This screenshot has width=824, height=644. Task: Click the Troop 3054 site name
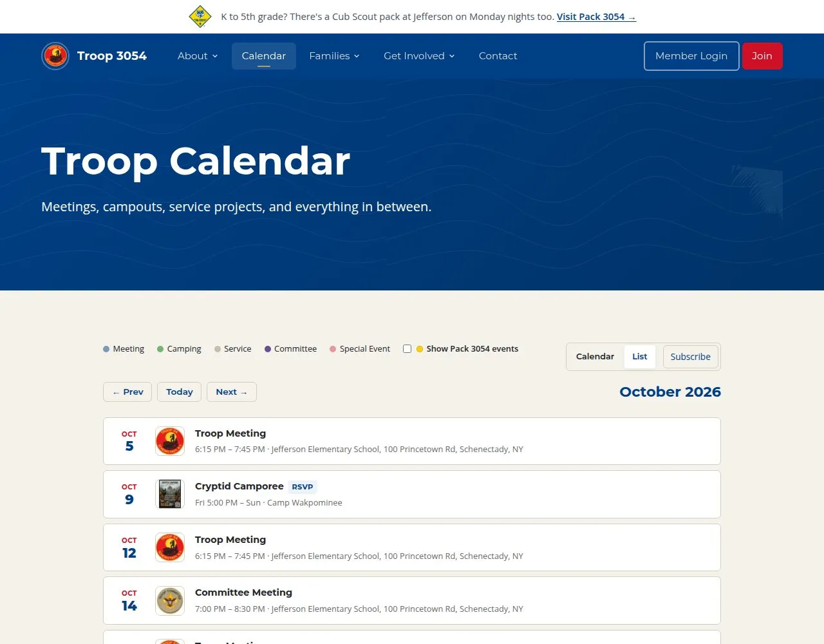(x=112, y=56)
